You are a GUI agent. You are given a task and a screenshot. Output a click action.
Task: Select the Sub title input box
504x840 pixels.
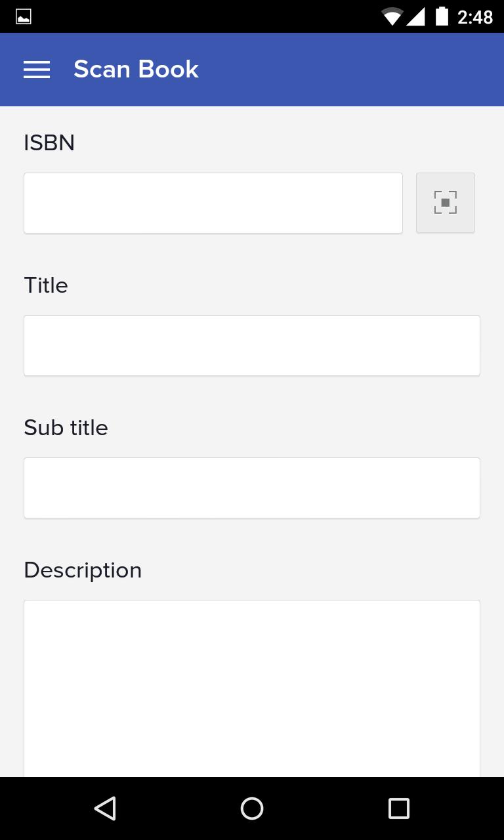pos(252,488)
